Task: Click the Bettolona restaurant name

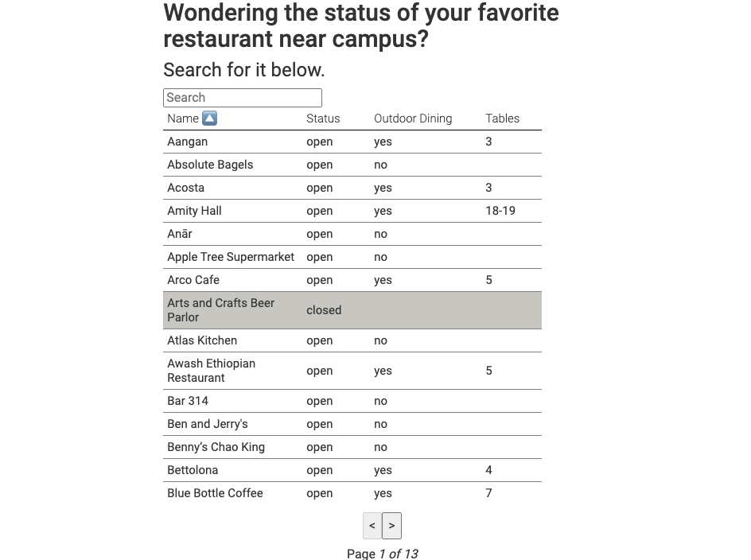Action: (193, 470)
